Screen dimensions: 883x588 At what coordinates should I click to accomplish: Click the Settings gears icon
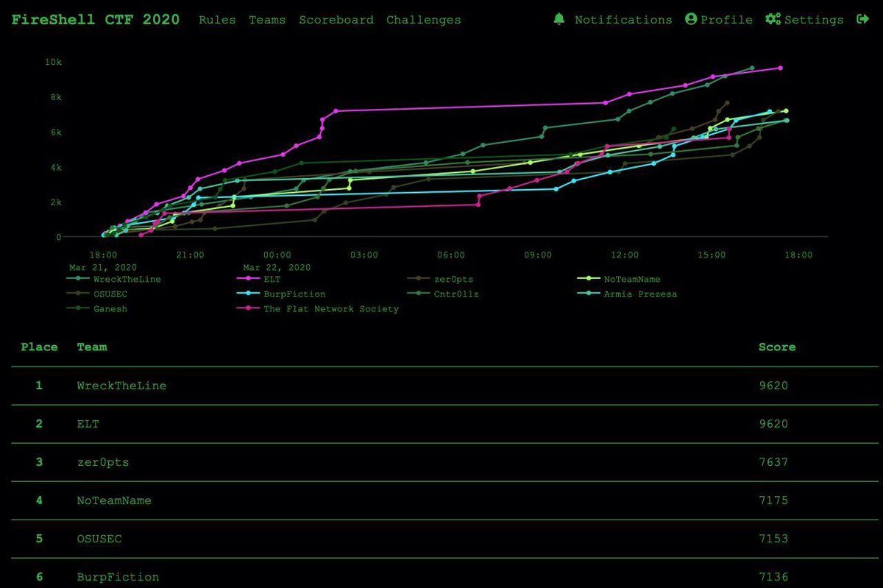click(773, 19)
